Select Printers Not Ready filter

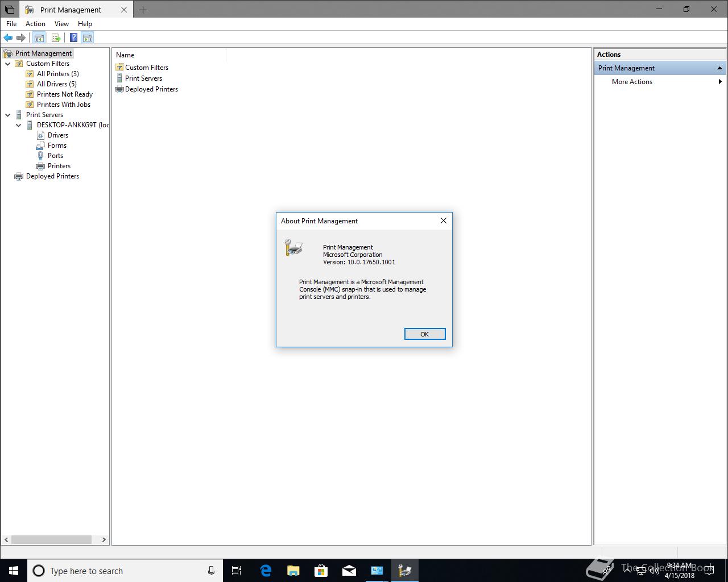pyautogui.click(x=65, y=94)
